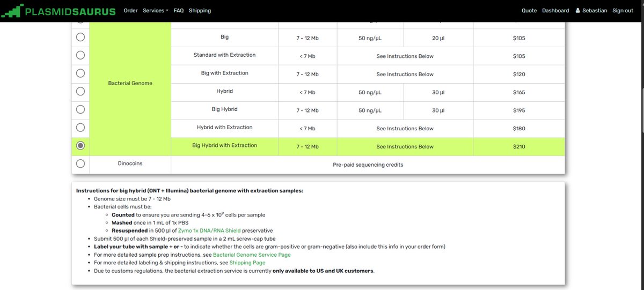Click the $210 price cell
The height and width of the screenshot is (290, 644).
pos(519,146)
